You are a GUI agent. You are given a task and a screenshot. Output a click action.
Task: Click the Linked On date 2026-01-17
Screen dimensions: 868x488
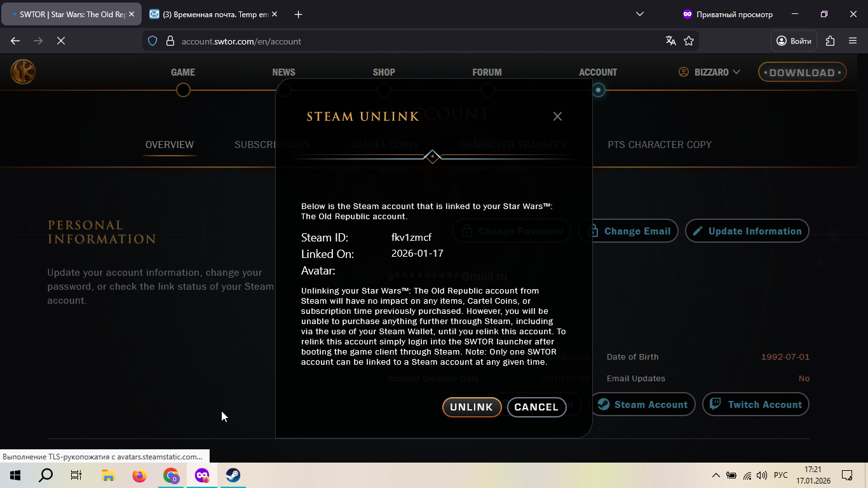[417, 254]
